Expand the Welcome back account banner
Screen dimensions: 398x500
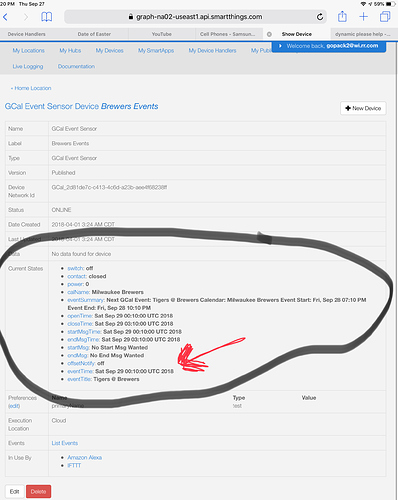329,46
